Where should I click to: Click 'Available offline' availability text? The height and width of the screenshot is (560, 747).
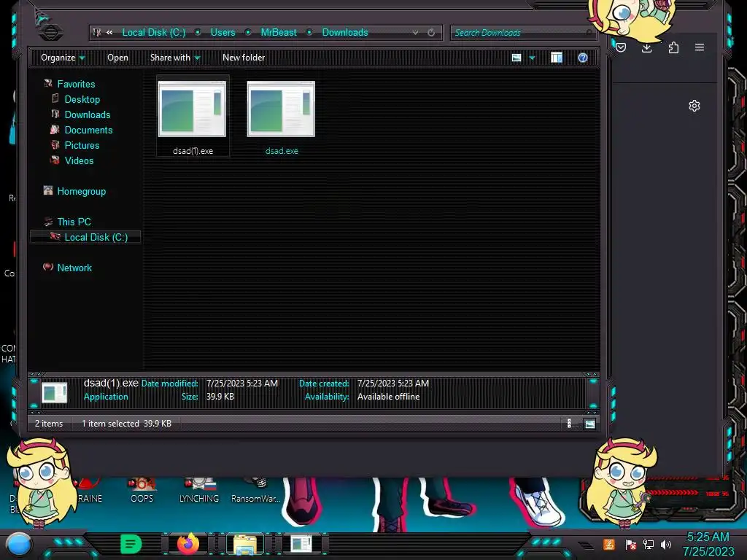388,396
